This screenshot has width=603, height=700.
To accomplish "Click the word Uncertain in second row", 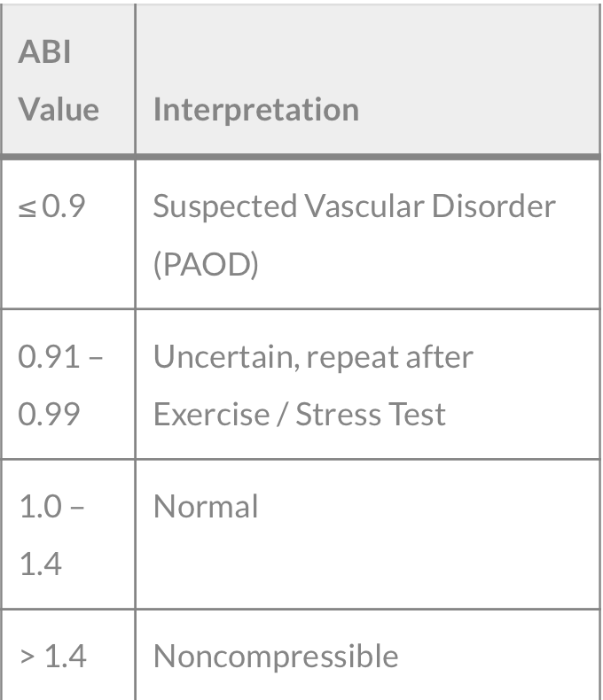I will [226, 359].
